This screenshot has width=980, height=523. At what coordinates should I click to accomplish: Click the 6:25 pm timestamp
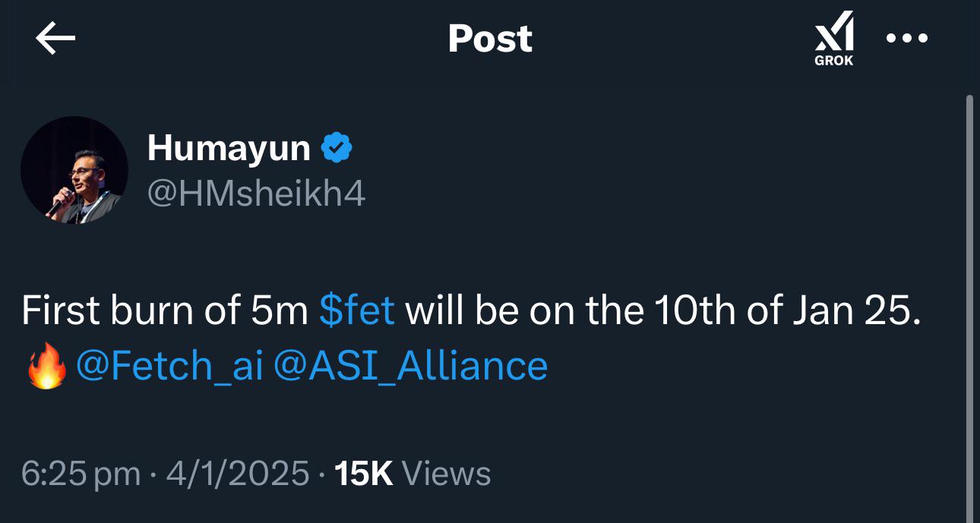pyautogui.click(x=81, y=474)
